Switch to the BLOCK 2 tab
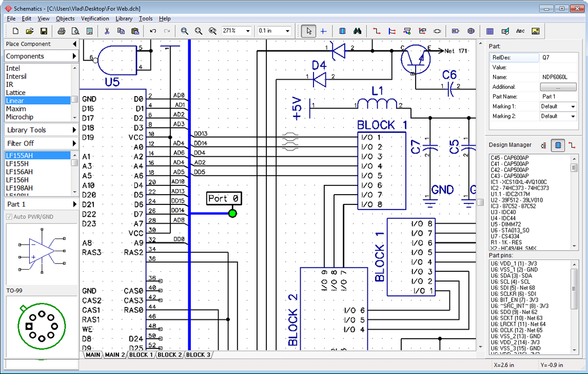The image size is (588, 374). (169, 354)
